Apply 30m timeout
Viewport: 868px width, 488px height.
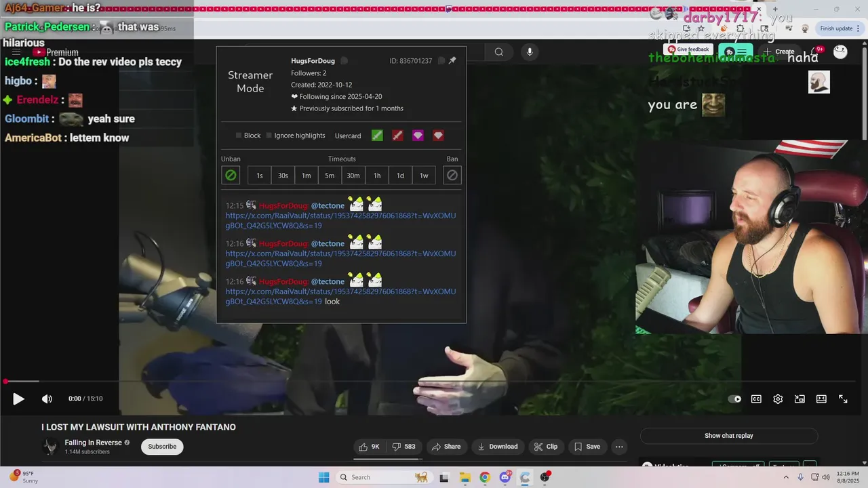353,176
